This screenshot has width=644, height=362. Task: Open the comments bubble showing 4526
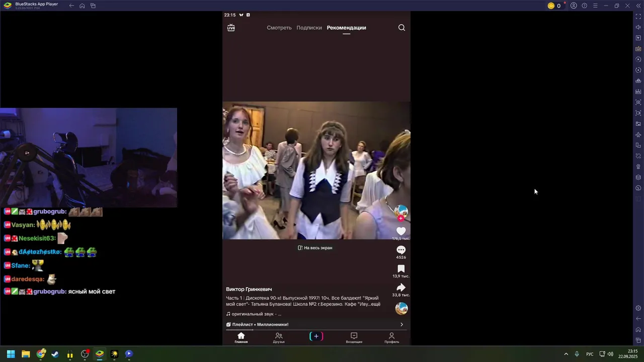pyautogui.click(x=401, y=250)
